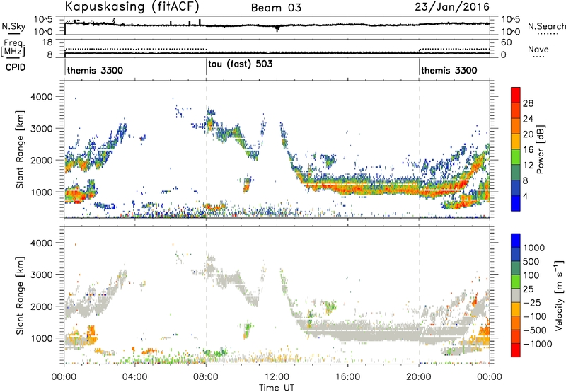The width and height of the screenshot is (566, 392).
Task: Click the 04:00 time axis tick label
Action: [x=135, y=377]
